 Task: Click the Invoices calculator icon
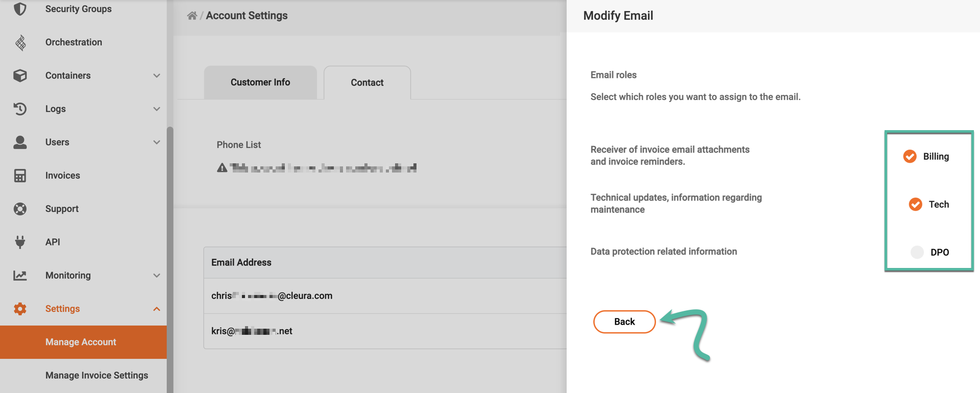[x=20, y=175]
